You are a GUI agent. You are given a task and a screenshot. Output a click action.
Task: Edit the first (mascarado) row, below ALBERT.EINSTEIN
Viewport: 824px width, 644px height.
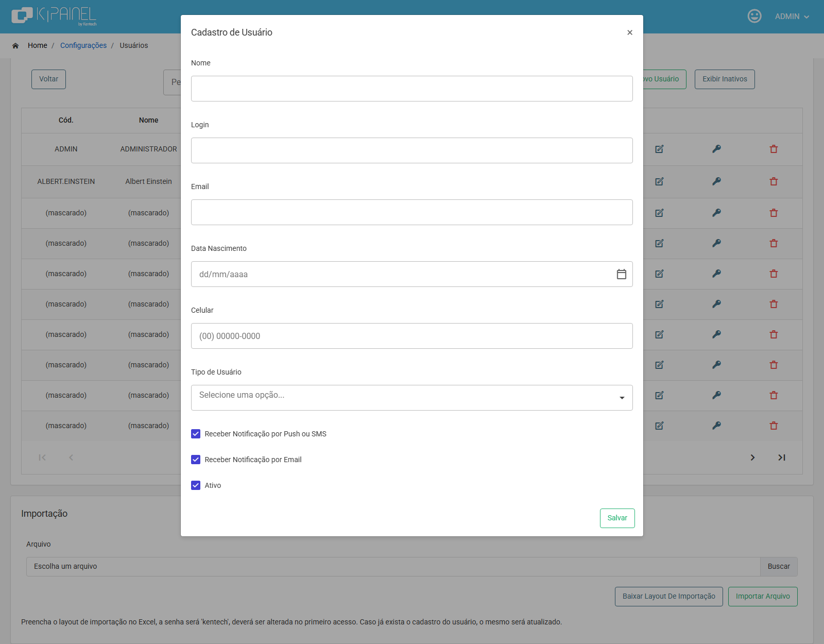659,213
